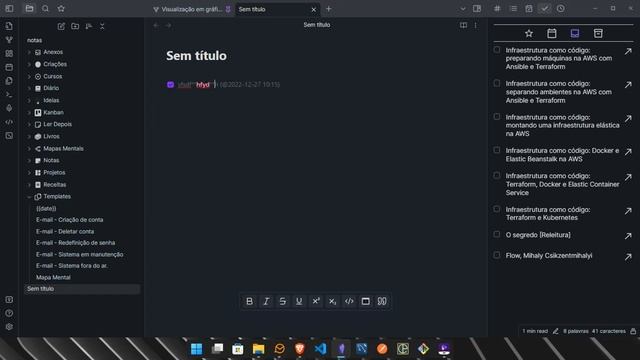
Task: Click the 'Sem título' note title heading
Action: (x=196, y=56)
